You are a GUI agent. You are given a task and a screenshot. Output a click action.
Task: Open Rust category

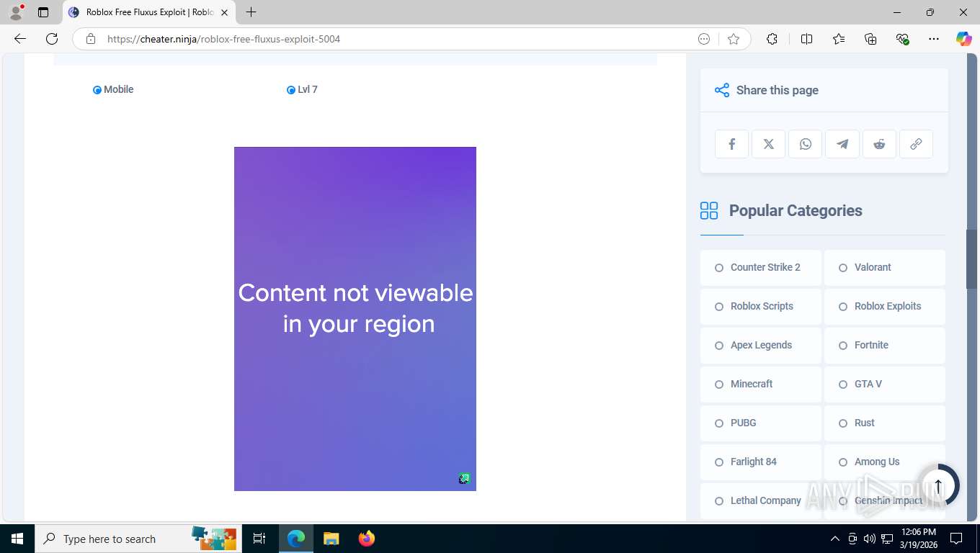click(885, 423)
